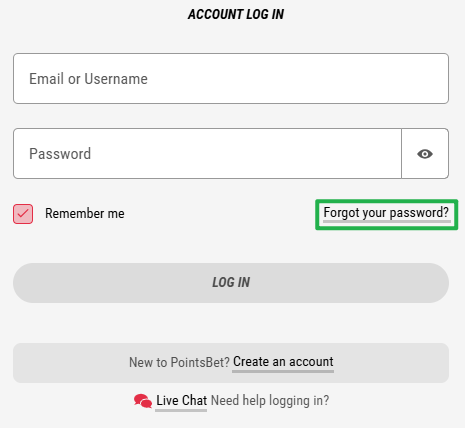Place cursor in the Email or Username placeholder
Image resolution: width=465 pixels, height=428 pixels.
click(x=88, y=79)
